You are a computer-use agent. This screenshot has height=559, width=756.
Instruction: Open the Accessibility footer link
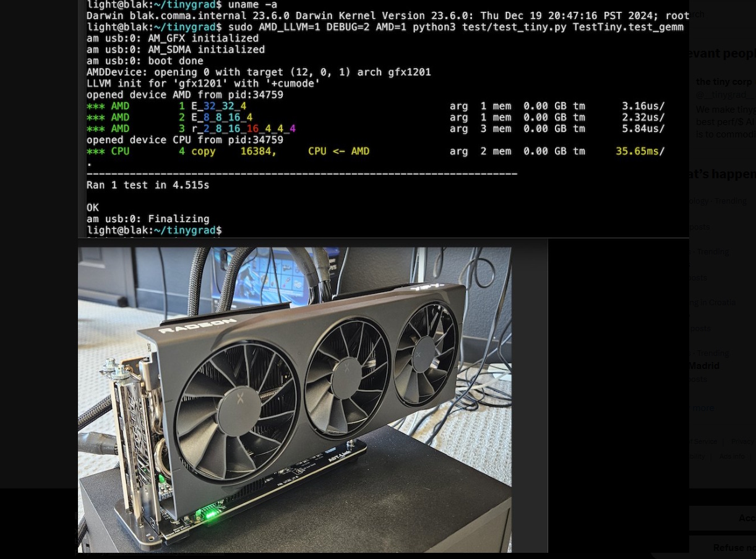click(x=697, y=456)
